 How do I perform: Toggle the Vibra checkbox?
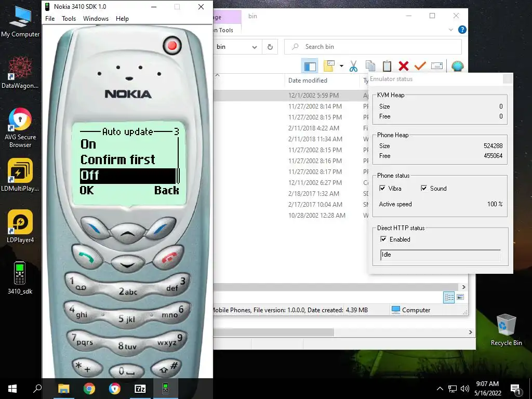pos(382,188)
